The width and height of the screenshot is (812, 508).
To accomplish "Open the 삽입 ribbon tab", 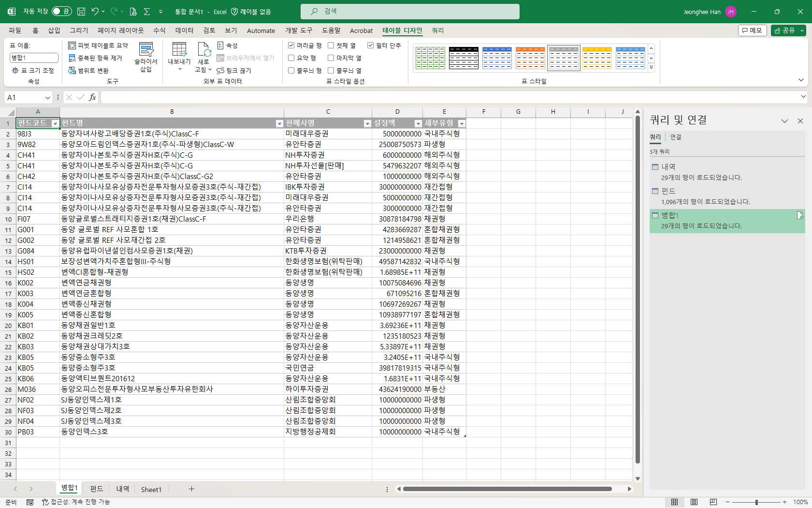I will click(x=54, y=30).
